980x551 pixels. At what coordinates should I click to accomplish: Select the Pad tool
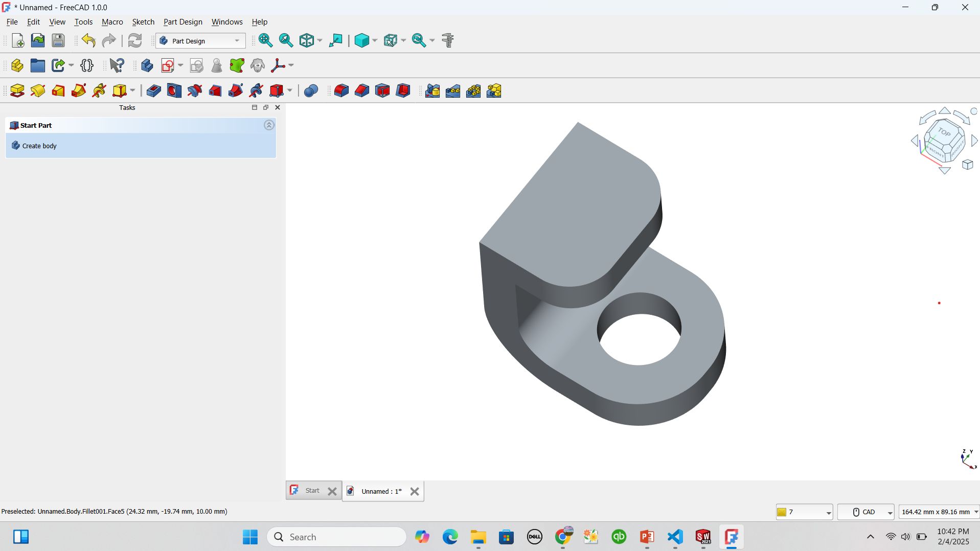[17, 91]
